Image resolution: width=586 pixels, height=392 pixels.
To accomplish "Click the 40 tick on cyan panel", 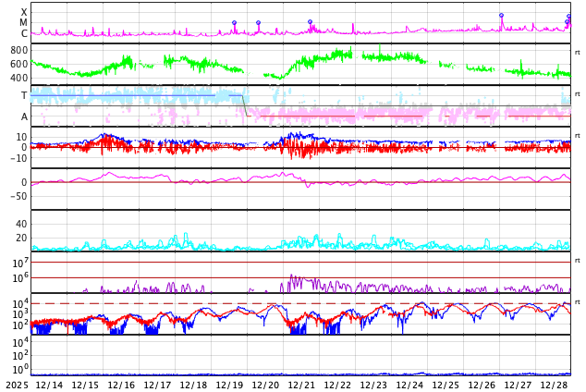I will 20,224.
